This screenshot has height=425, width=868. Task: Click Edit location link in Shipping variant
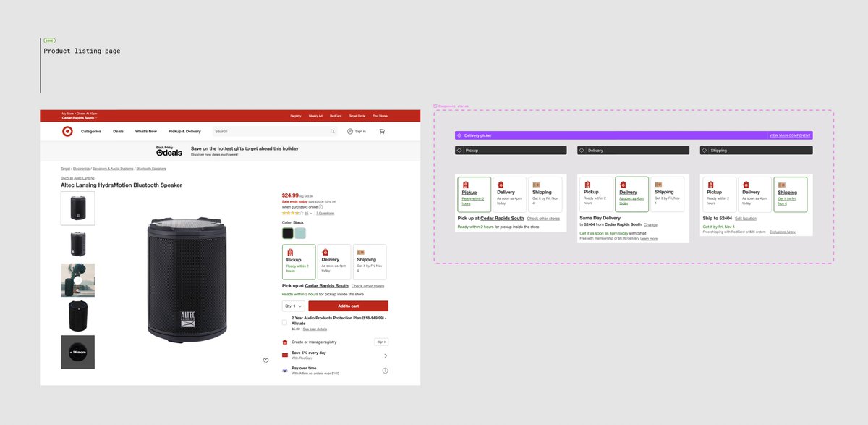point(746,218)
